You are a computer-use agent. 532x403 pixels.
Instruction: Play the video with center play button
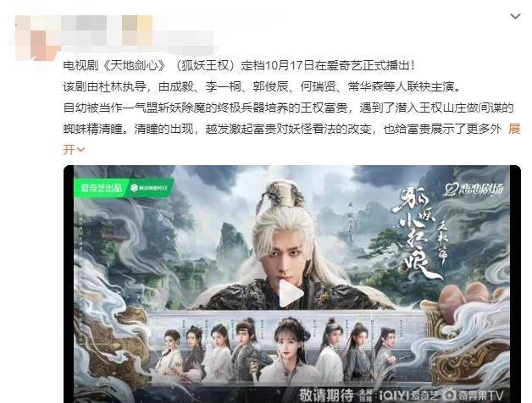(290, 294)
